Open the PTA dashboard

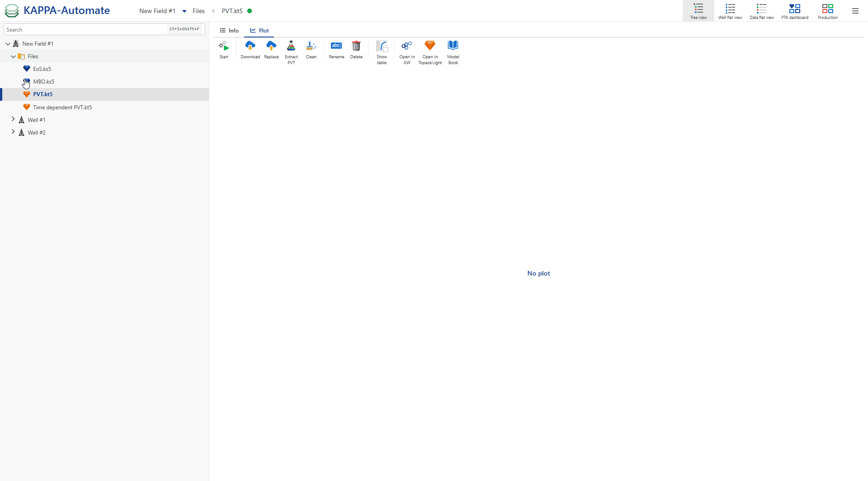click(x=795, y=11)
